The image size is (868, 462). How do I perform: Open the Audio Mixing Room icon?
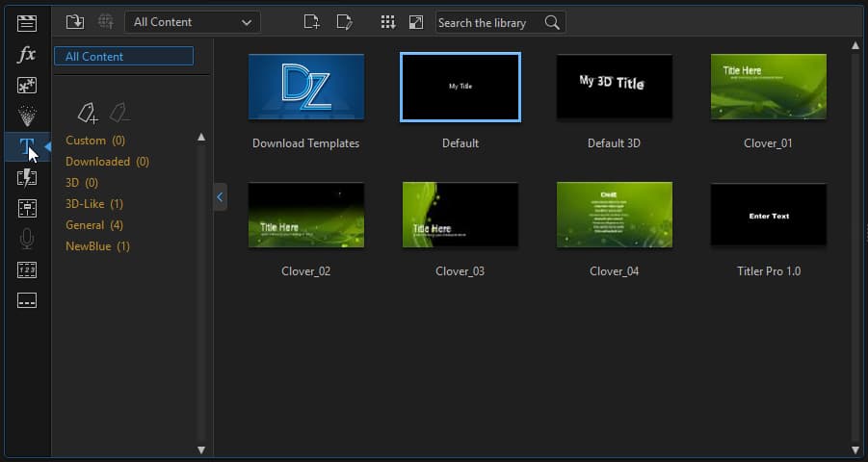(x=27, y=209)
